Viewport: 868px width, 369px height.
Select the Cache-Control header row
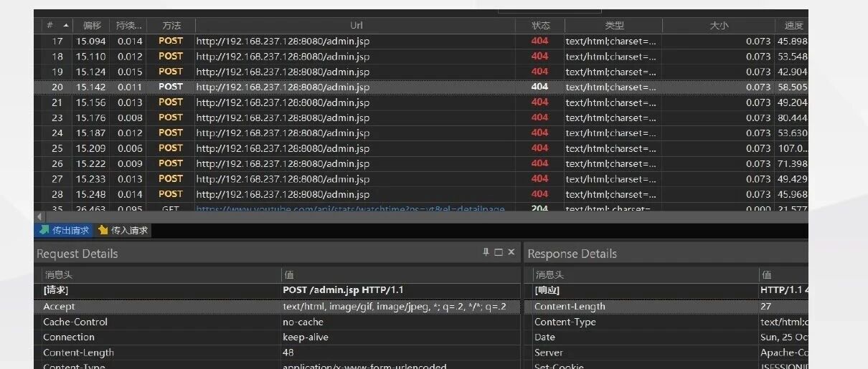(x=278, y=322)
